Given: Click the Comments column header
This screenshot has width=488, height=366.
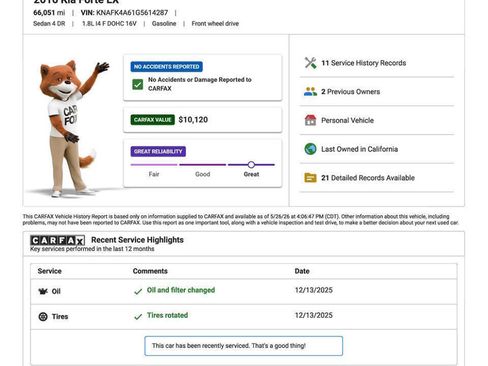Looking at the screenshot, I should click(150, 271).
